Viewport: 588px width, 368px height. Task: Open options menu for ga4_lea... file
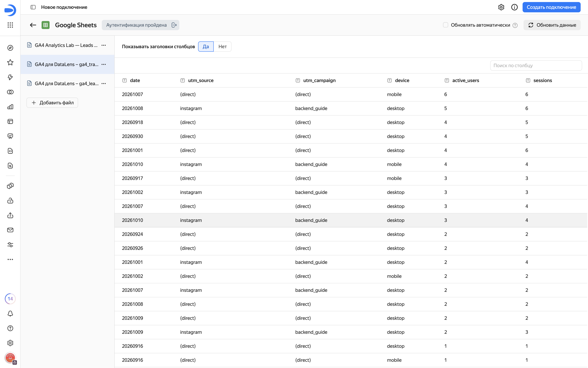coord(104,84)
